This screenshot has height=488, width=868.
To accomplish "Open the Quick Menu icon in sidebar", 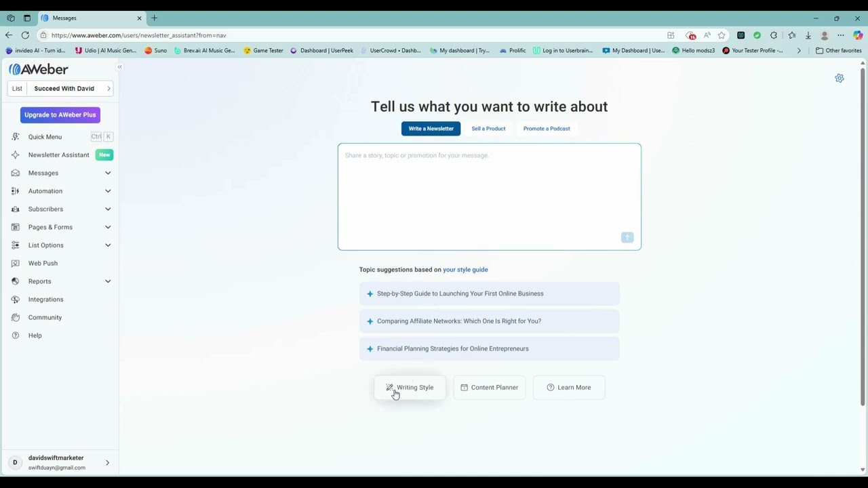I will (15, 137).
